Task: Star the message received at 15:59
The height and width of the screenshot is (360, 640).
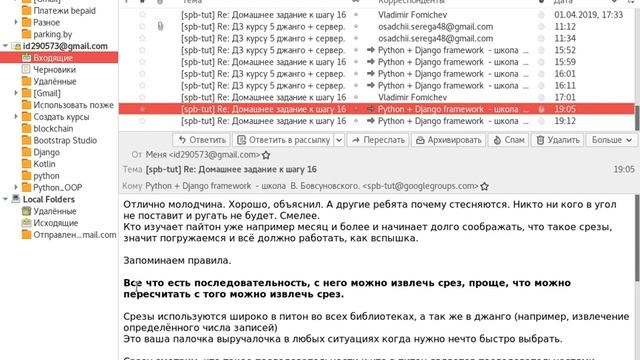Action: point(142,62)
